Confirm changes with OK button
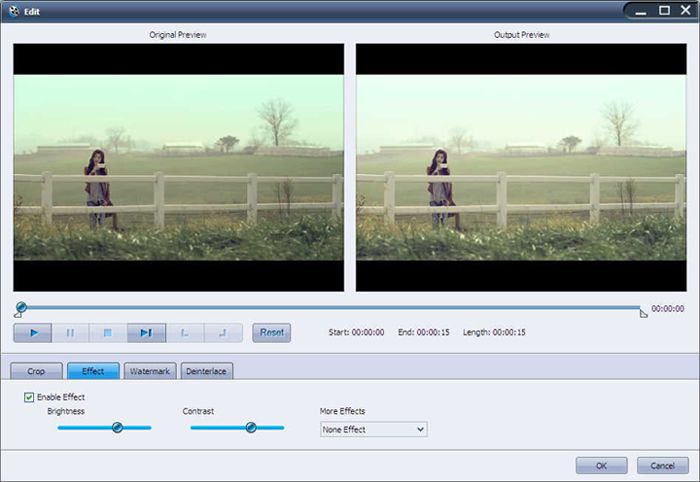Viewport: 700px width, 482px height. click(601, 465)
